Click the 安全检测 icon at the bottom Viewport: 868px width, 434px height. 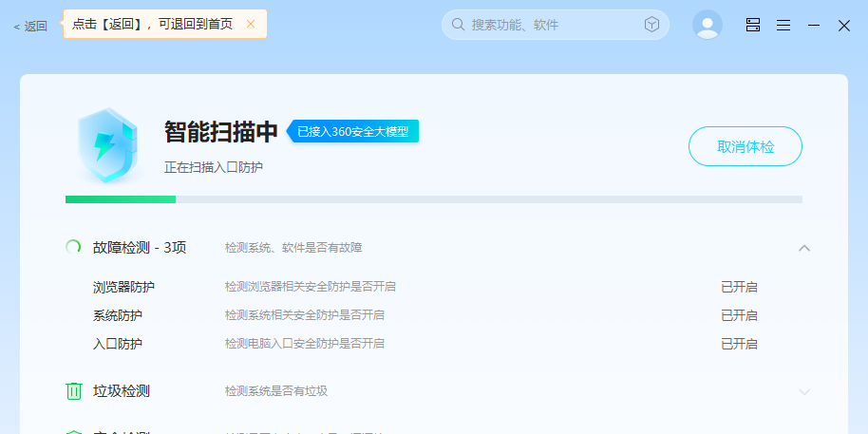coord(73,431)
